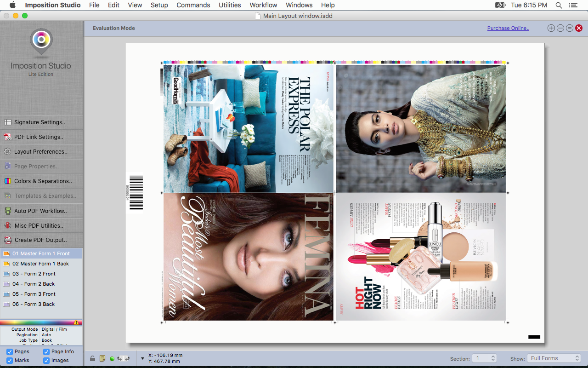Select 04 - Form 2 Back
The image size is (588, 368).
point(41,284)
